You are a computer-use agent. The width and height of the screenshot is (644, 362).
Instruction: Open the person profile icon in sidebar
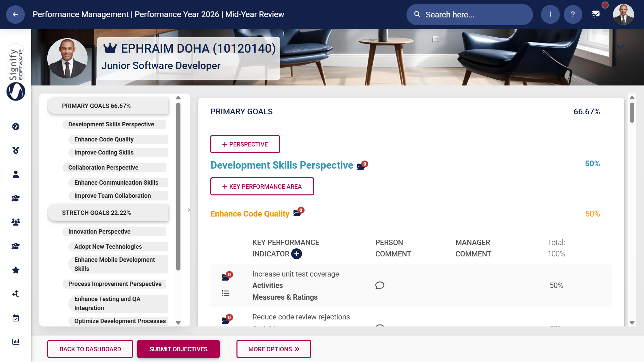tap(15, 174)
